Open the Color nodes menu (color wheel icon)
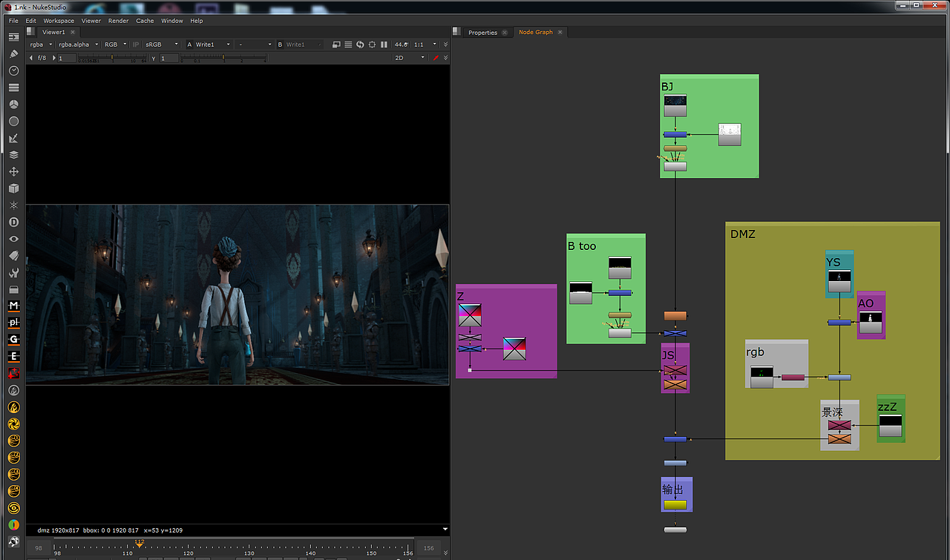Image resolution: width=950 pixels, height=560 pixels. click(13, 105)
